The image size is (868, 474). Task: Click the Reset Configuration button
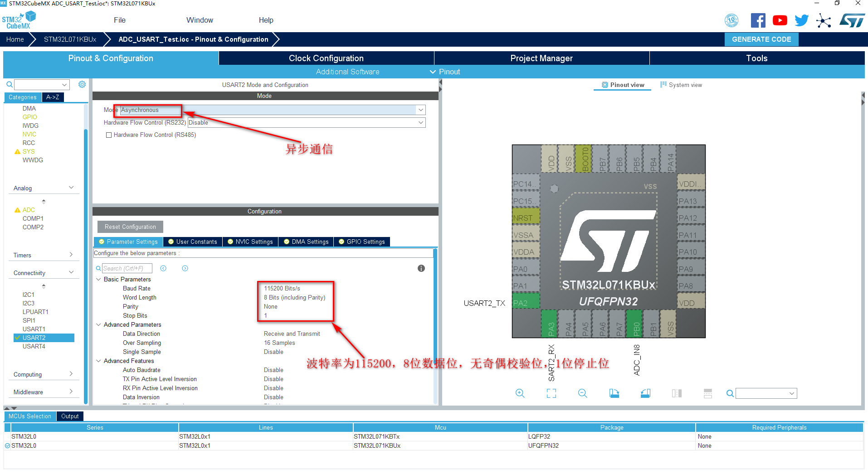[130, 227]
